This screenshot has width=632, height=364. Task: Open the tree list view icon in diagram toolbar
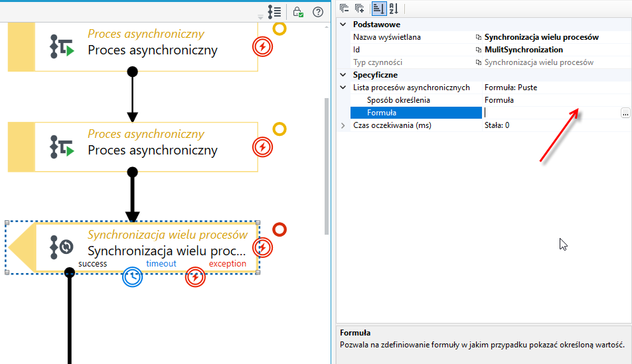click(274, 12)
